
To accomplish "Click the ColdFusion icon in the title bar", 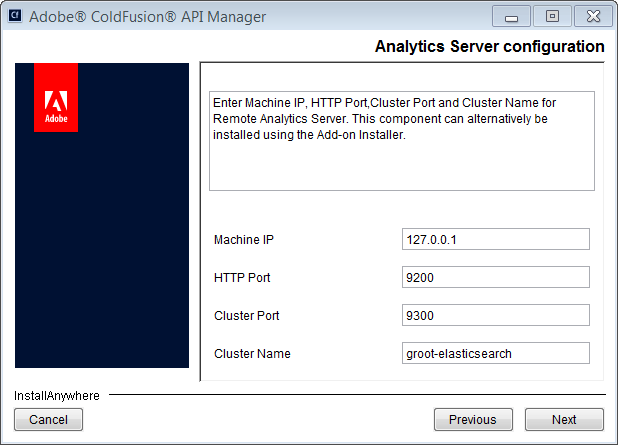I will pos(15,17).
